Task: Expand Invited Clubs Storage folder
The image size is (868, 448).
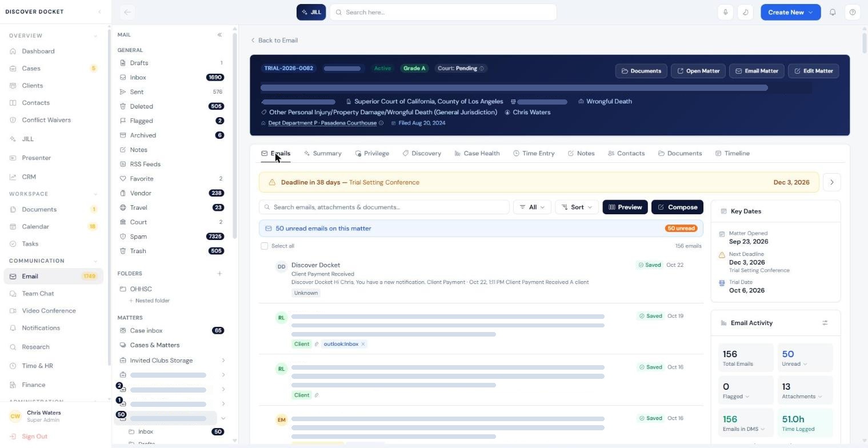Action: [x=223, y=361]
